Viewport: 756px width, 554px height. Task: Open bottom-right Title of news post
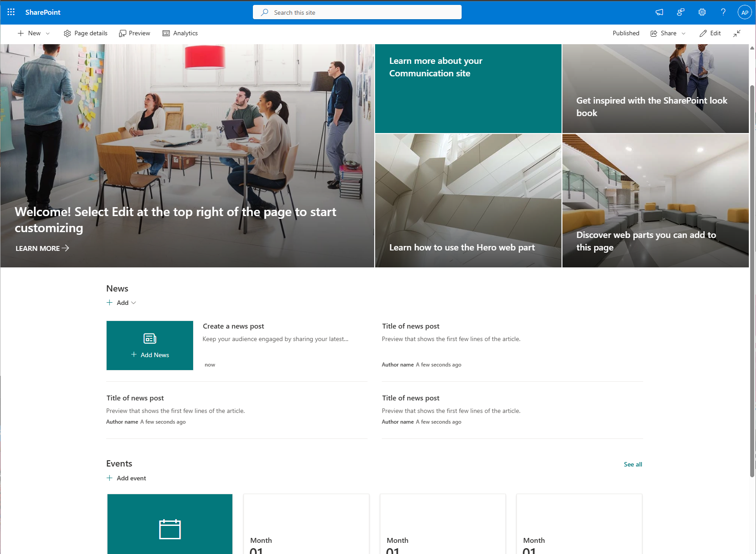(x=410, y=398)
